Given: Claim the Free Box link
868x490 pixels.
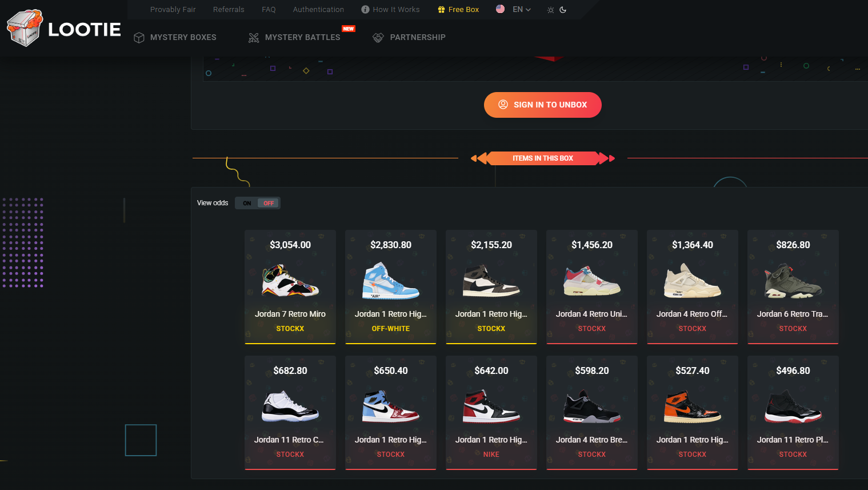Looking at the screenshot, I should pyautogui.click(x=463, y=10).
